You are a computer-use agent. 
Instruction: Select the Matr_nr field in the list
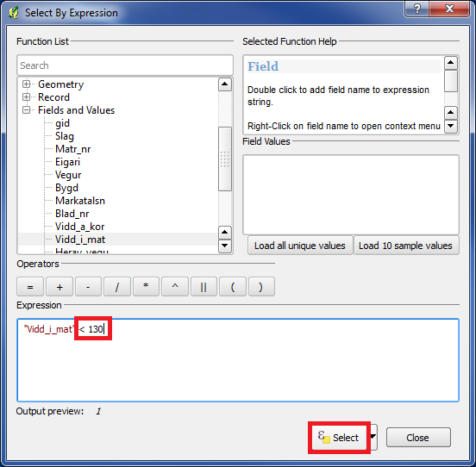[x=72, y=149]
